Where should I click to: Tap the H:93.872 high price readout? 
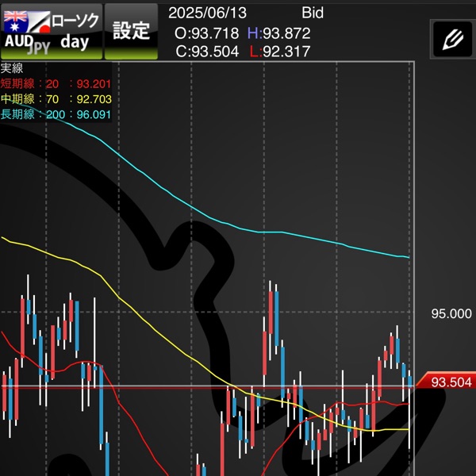279,33
